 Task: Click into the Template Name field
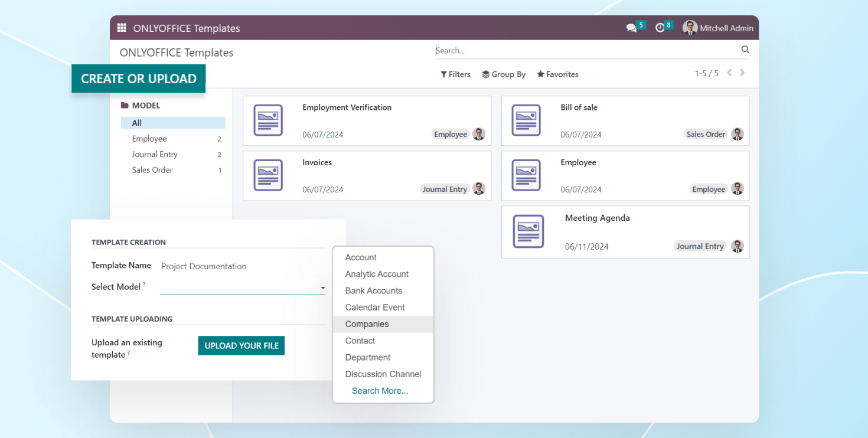(x=242, y=266)
